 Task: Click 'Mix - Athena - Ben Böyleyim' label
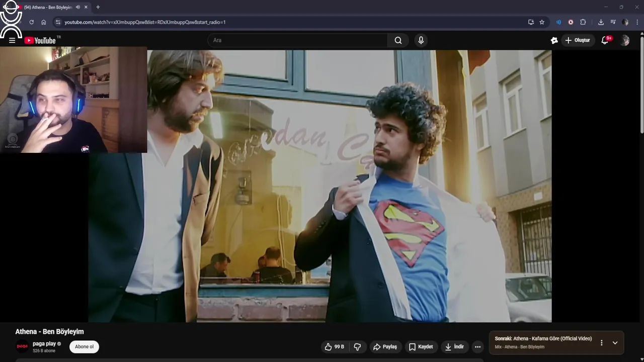[x=519, y=347]
